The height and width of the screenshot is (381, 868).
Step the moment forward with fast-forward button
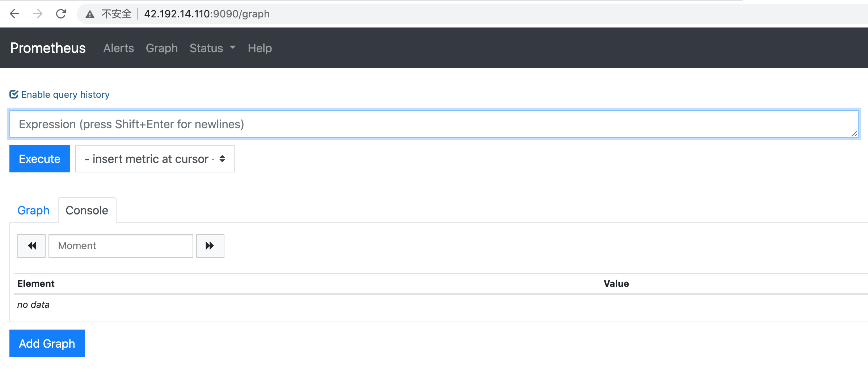tap(210, 246)
